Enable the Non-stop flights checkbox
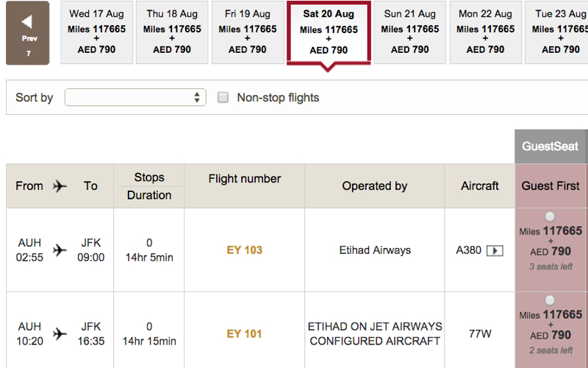The height and width of the screenshot is (368, 588). tap(223, 98)
